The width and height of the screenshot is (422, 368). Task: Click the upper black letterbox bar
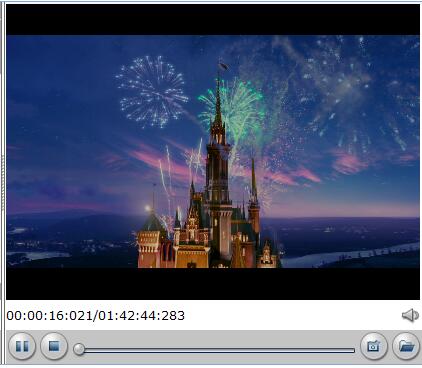point(213,20)
